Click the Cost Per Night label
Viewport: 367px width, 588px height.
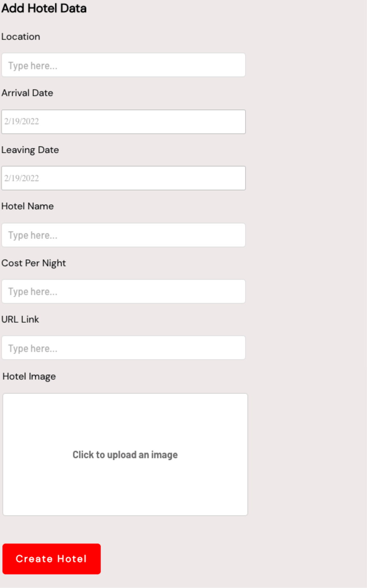pyautogui.click(x=34, y=263)
